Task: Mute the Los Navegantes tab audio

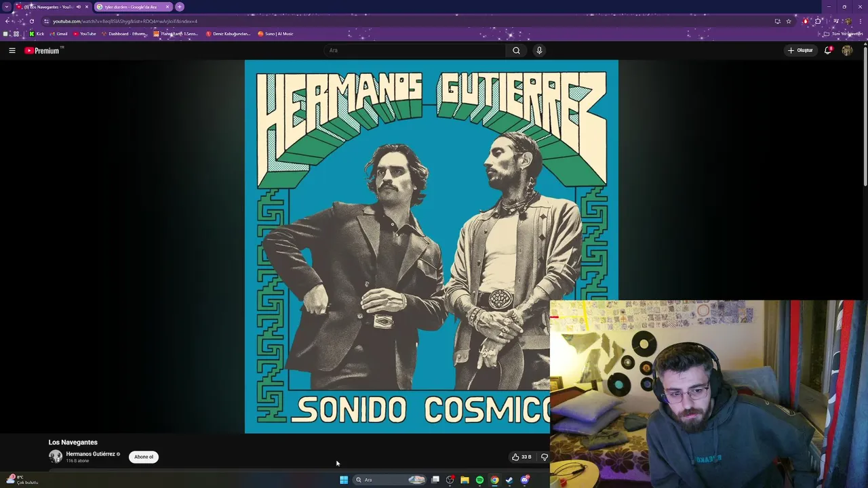Action: click(79, 7)
